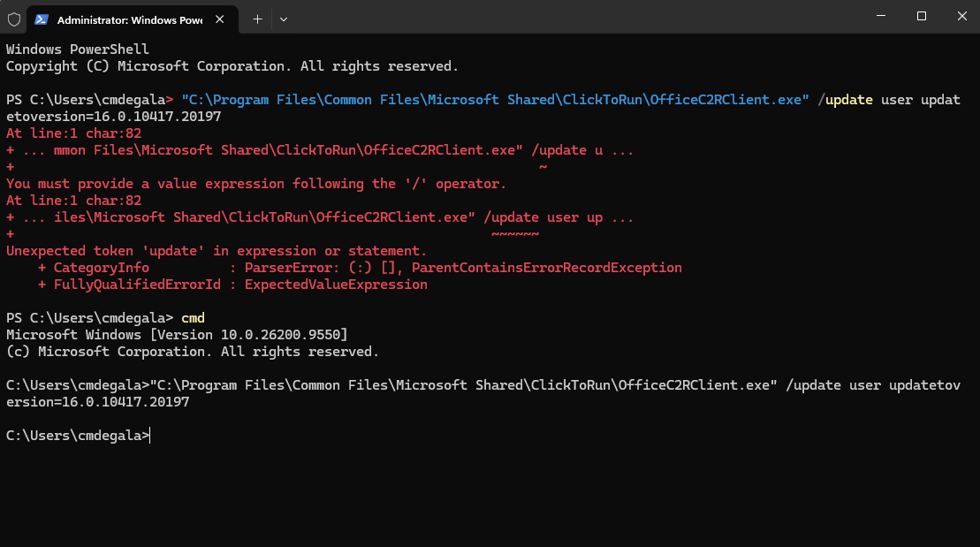Click the empty title bar area beside tabs
Screen dimensions: 980x547
point(575,16)
